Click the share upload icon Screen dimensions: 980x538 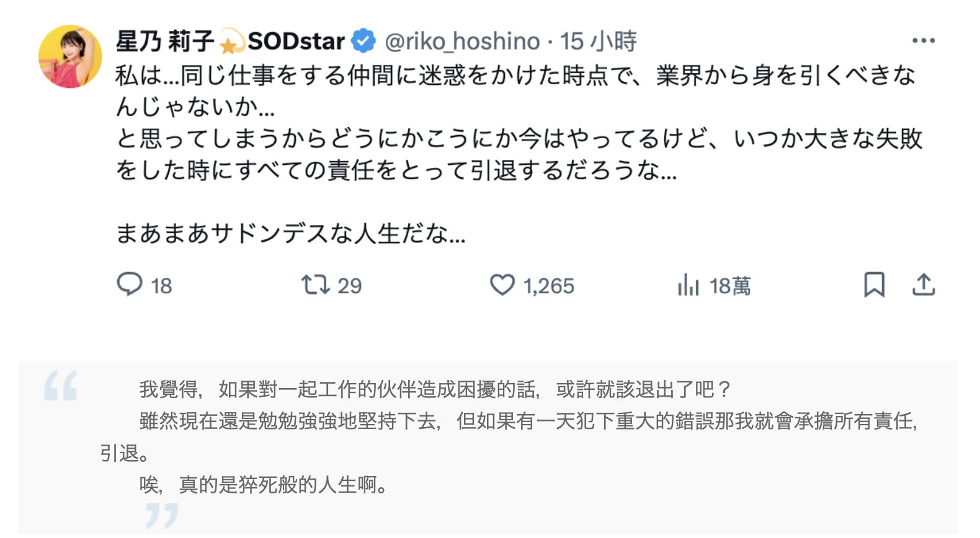924,284
